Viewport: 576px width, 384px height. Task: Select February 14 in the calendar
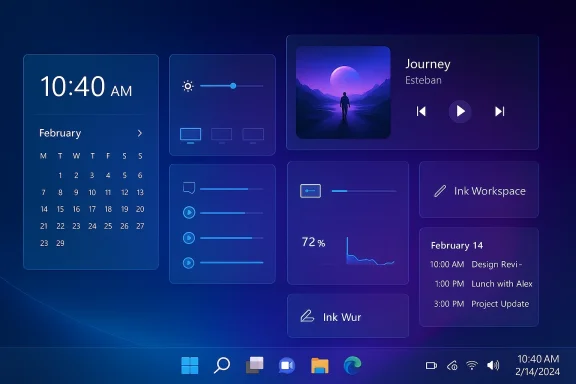tap(44, 209)
